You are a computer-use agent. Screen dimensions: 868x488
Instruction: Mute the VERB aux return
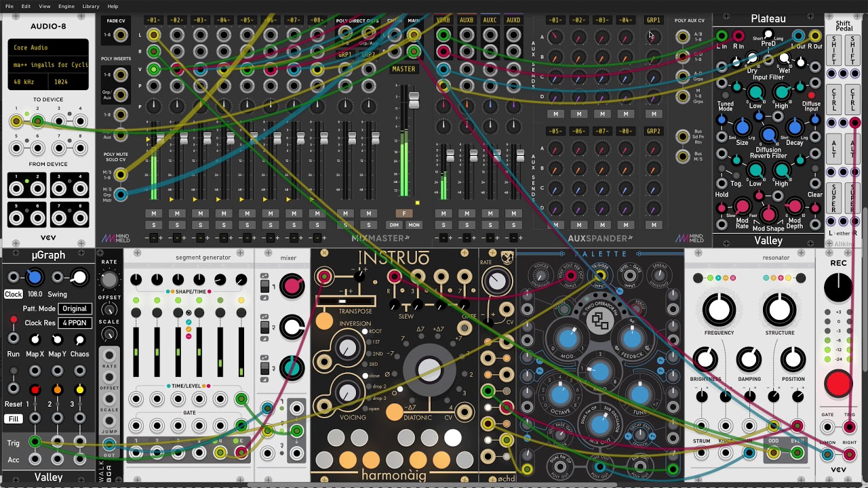tap(443, 213)
